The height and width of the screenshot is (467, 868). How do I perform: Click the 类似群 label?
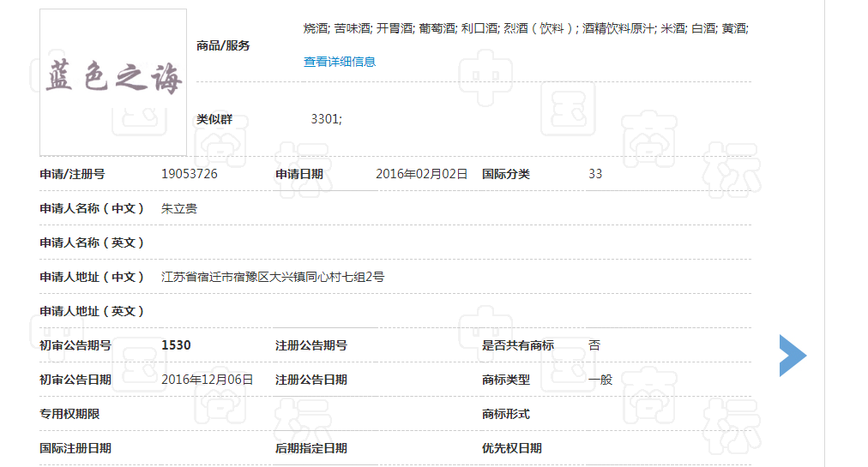pyautogui.click(x=214, y=119)
